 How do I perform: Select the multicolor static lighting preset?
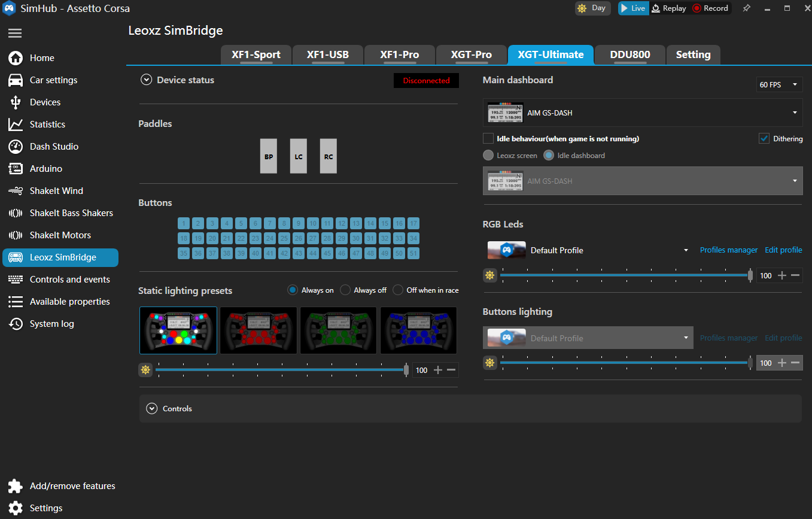click(178, 330)
